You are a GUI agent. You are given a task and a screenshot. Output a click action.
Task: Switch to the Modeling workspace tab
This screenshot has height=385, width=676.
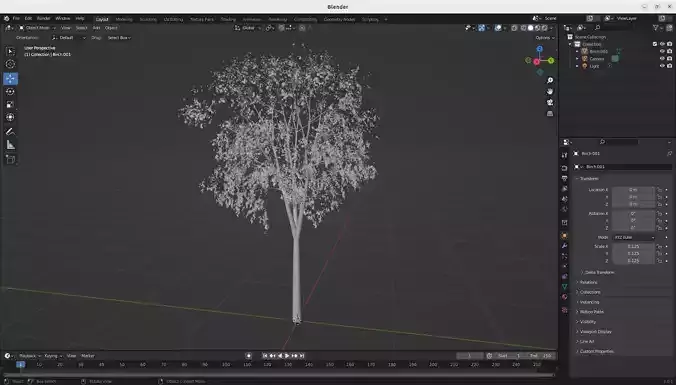[124, 19]
